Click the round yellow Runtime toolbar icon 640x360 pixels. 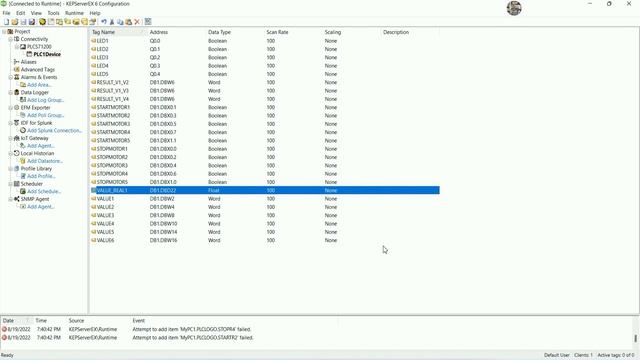(x=42, y=22)
